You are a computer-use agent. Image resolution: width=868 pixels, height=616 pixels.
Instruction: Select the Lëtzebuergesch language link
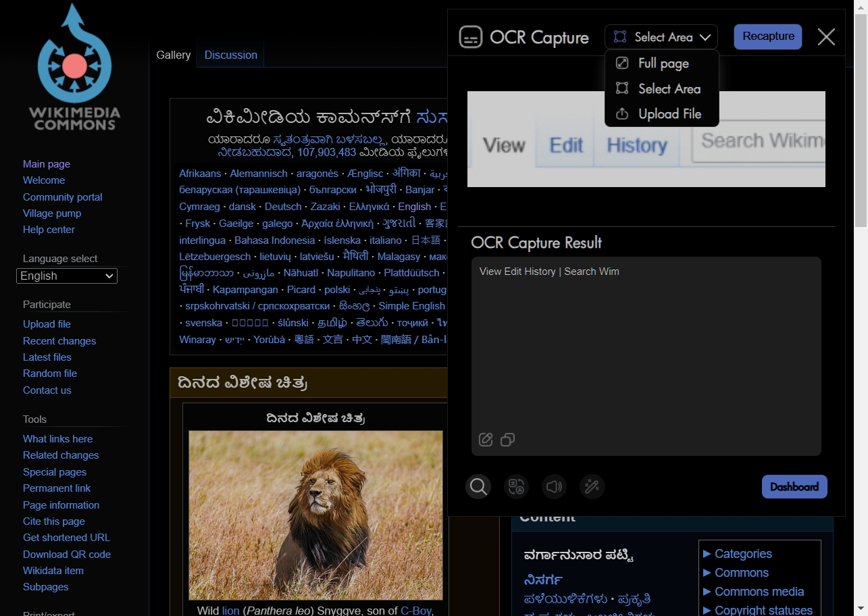215,257
